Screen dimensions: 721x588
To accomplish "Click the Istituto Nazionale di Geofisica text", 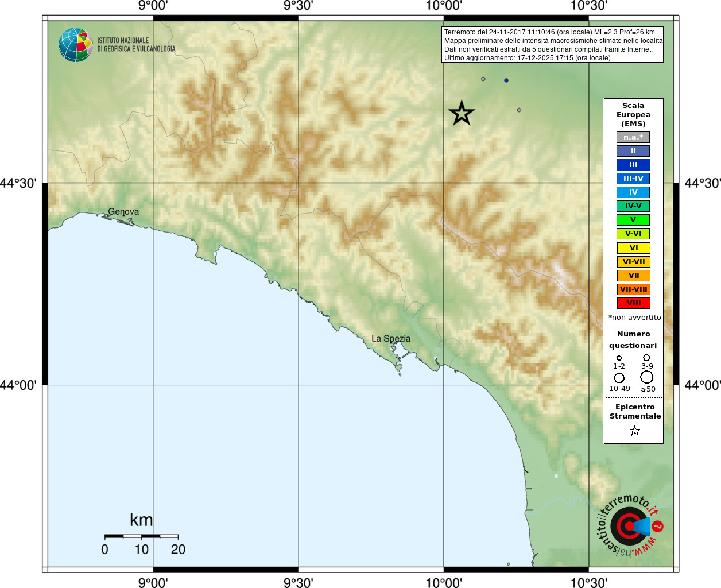I will (x=136, y=45).
